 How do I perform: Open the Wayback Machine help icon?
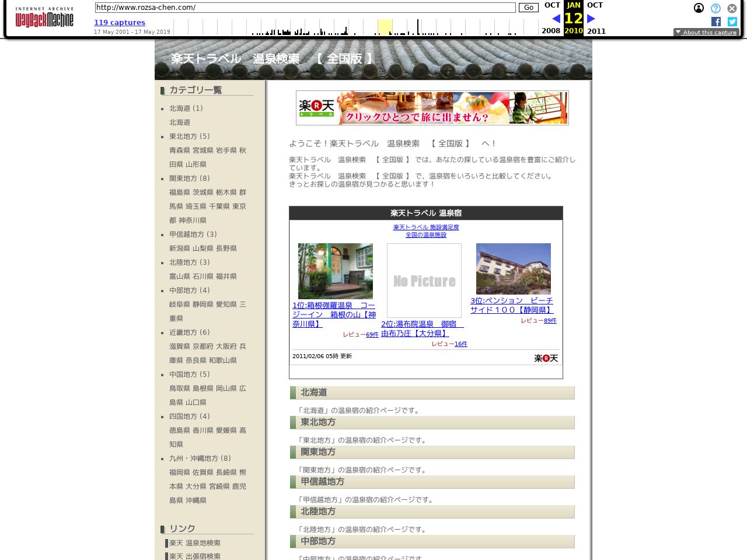(715, 8)
